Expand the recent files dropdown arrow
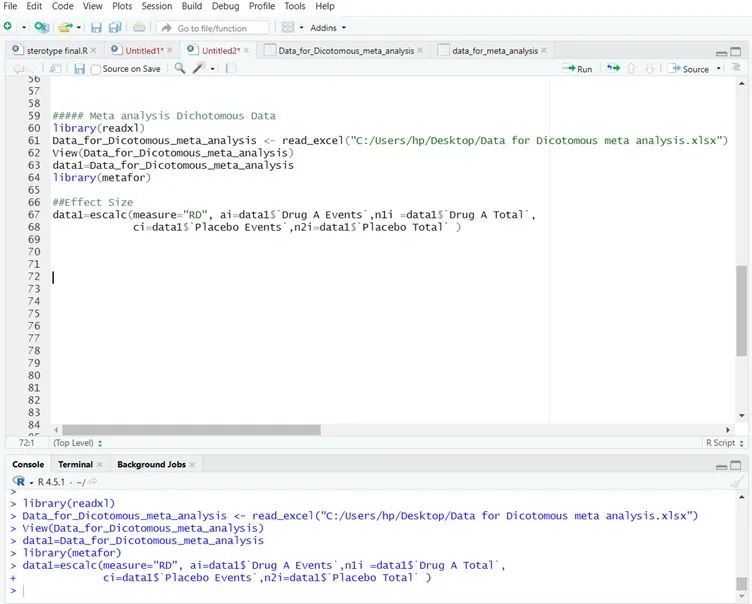 click(79, 28)
